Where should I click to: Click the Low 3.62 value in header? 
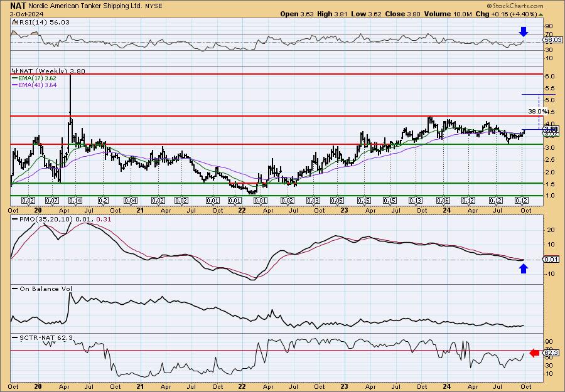366,14
